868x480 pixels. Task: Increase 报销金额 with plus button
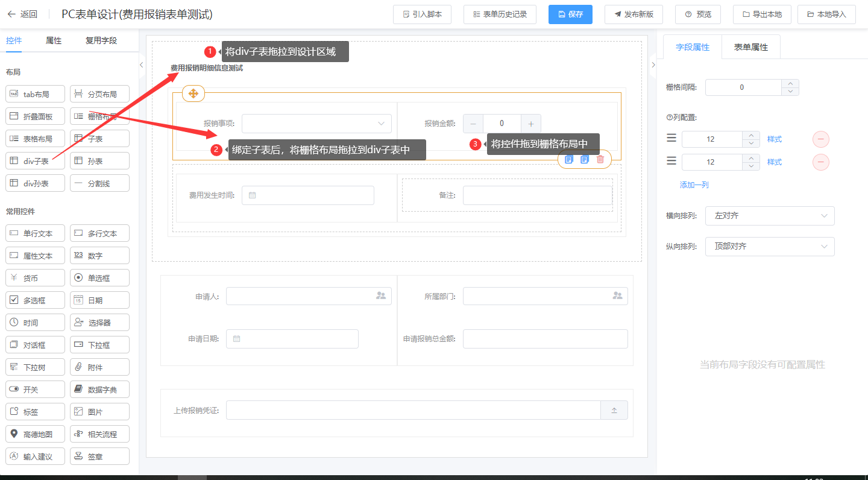[x=531, y=124]
